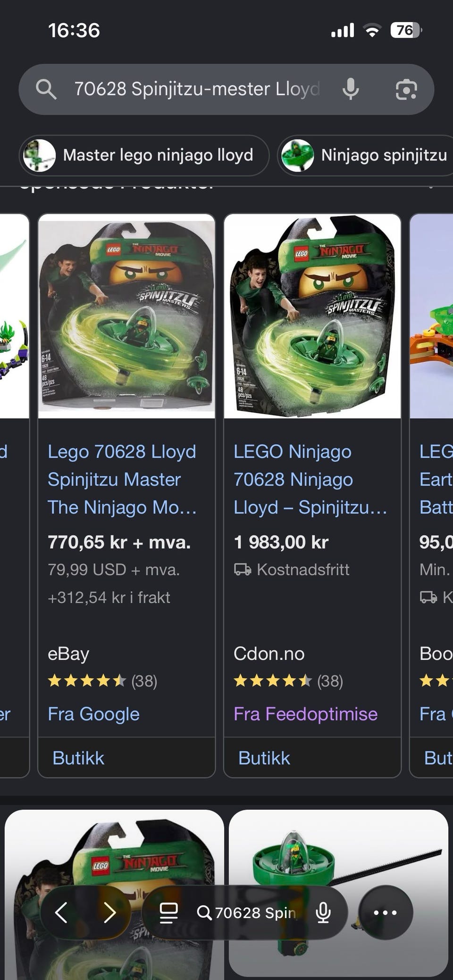Select the Ninjago spinjitzu suggestion chip
This screenshot has height=980, width=453.
pyautogui.click(x=366, y=155)
